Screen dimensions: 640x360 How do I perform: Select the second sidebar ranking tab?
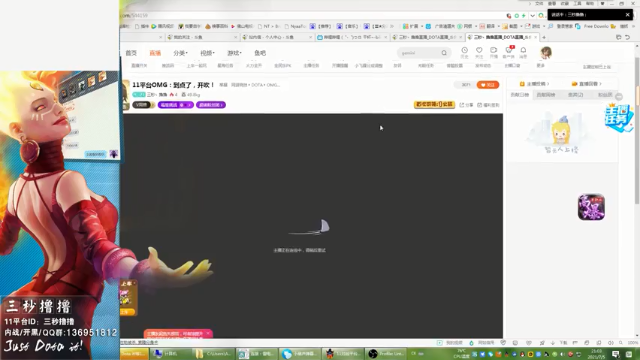[x=546, y=95]
